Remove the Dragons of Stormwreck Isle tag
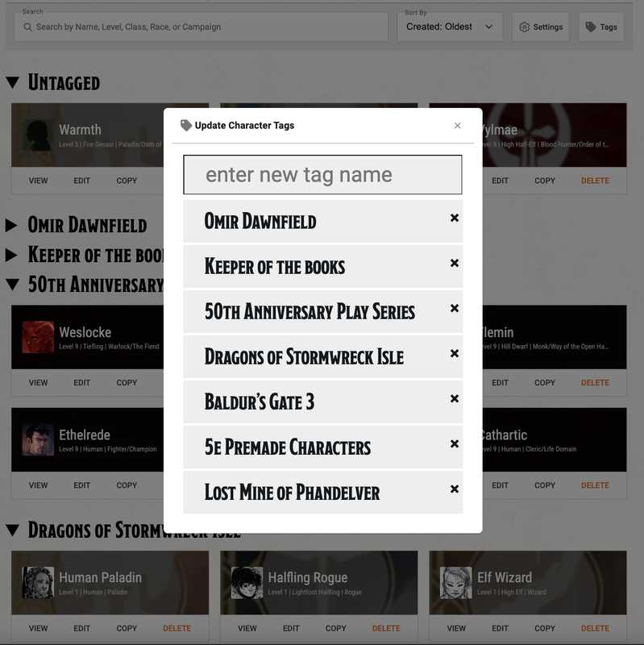 pos(454,353)
